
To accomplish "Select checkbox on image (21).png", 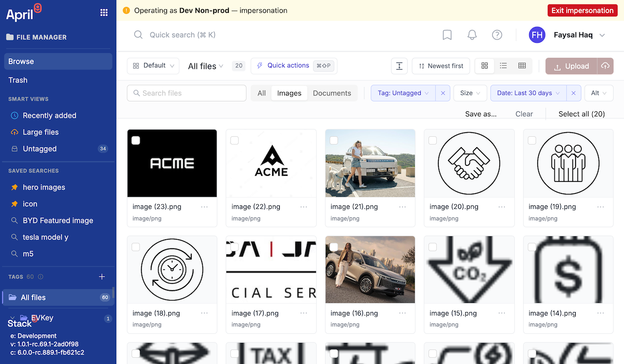I will coord(334,140).
